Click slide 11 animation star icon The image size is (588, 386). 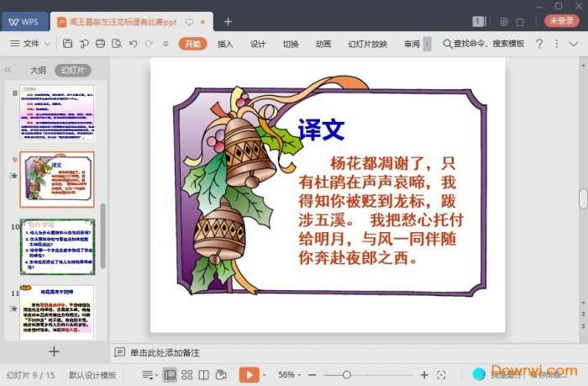pos(14,309)
